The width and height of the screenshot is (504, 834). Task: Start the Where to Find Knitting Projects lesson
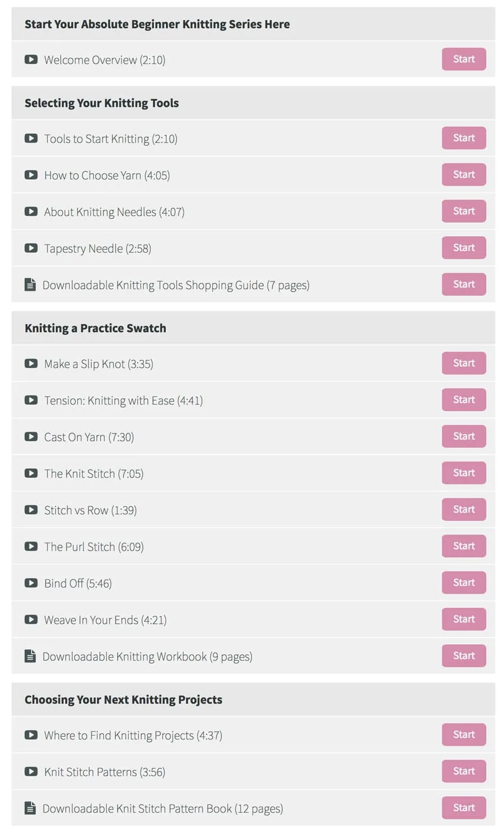[464, 735]
